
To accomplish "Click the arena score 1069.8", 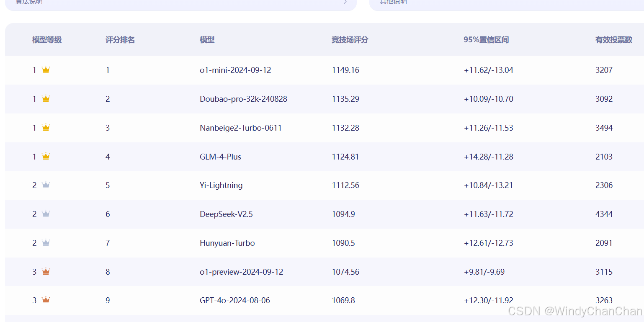I will (343, 300).
